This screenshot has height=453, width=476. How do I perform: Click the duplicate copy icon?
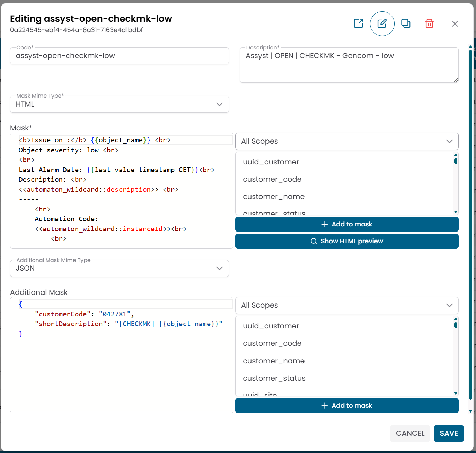[405, 24]
